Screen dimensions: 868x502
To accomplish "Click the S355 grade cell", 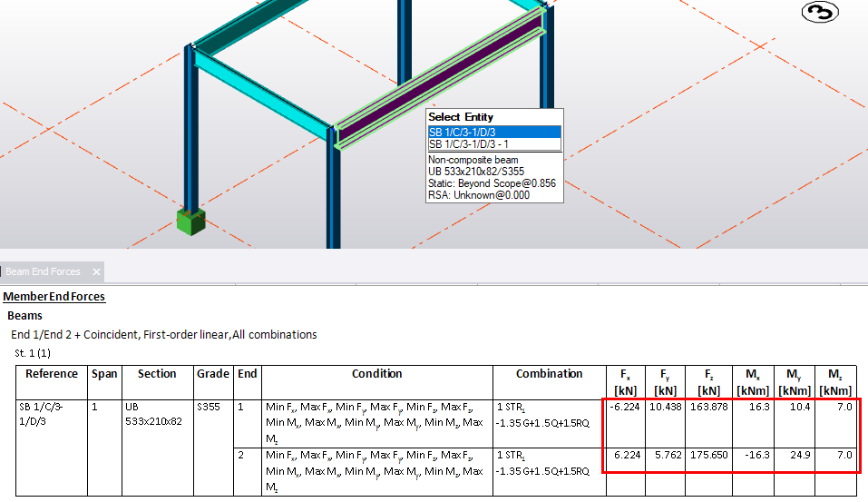I will (212, 407).
